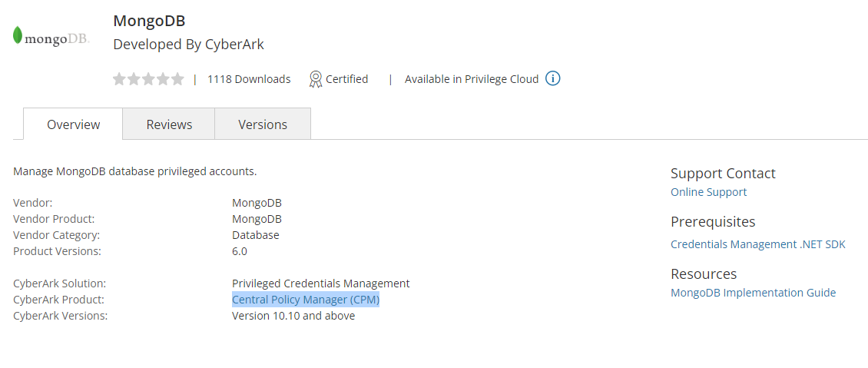Screen dimensions: 868x368
Task: Go to the Versions tab
Action: tap(263, 124)
